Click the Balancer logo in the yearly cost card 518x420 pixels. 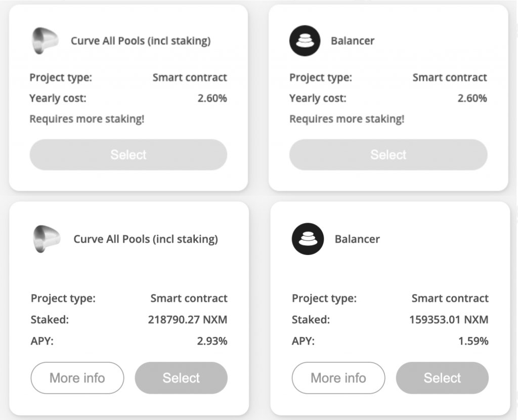tap(305, 41)
